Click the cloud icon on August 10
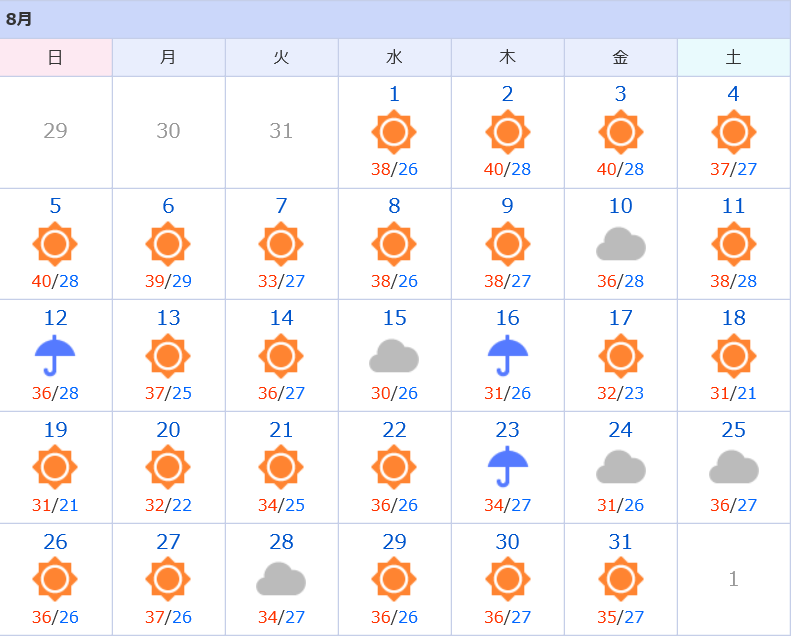The image size is (791, 636). pos(620,244)
